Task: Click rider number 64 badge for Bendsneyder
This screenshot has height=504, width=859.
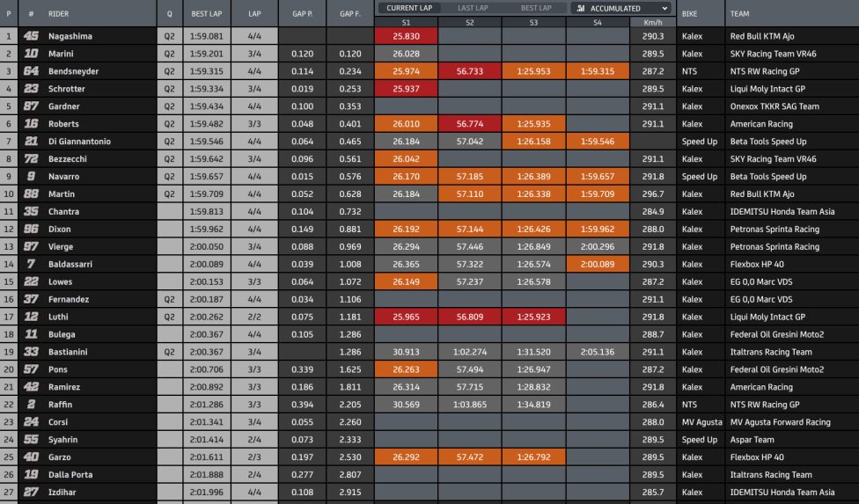Action: 31,71
